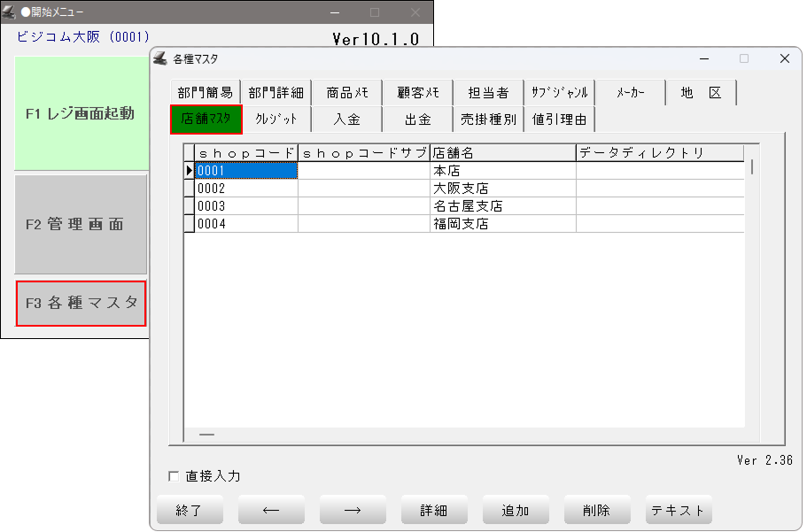Switch to the 値引理由 tab
807x532 pixels.
click(559, 119)
